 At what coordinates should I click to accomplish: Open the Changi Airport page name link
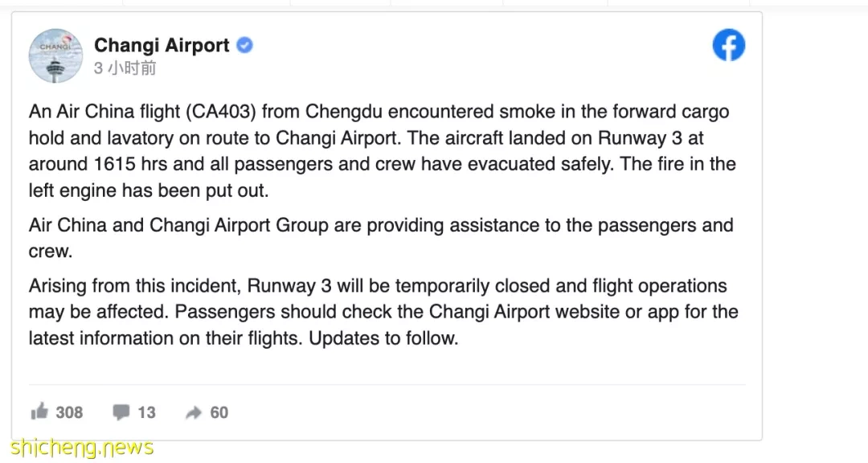(x=162, y=45)
